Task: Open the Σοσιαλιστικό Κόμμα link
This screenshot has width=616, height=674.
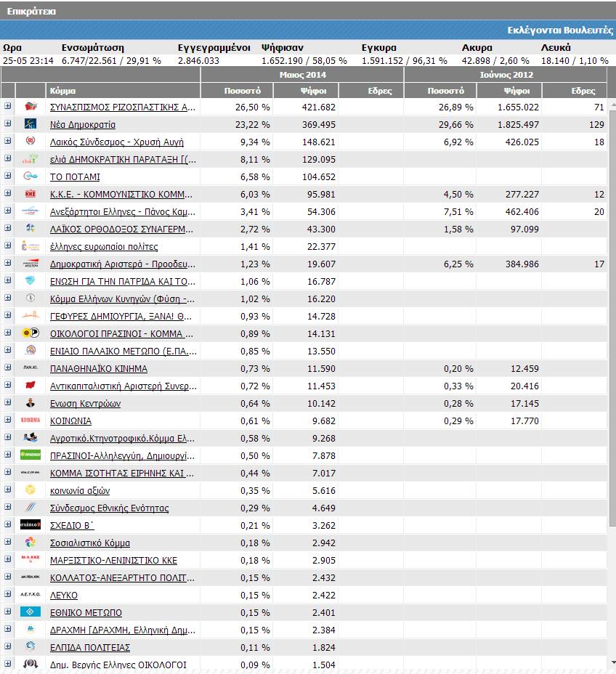Action: 89,543
